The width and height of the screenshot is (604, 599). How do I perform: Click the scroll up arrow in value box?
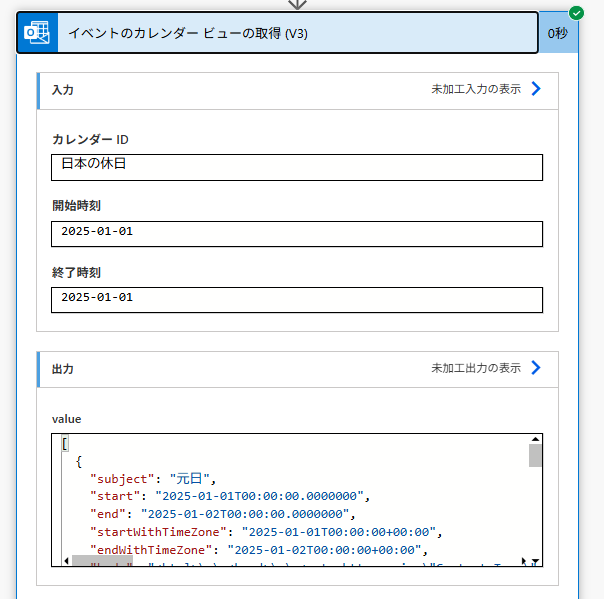tap(535, 439)
